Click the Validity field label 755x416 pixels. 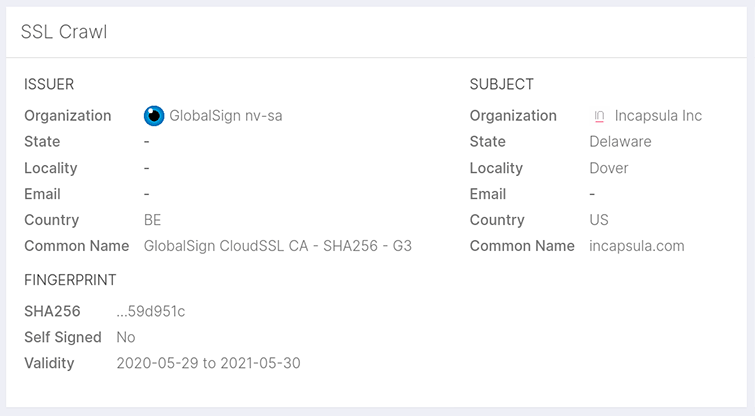[49, 363]
